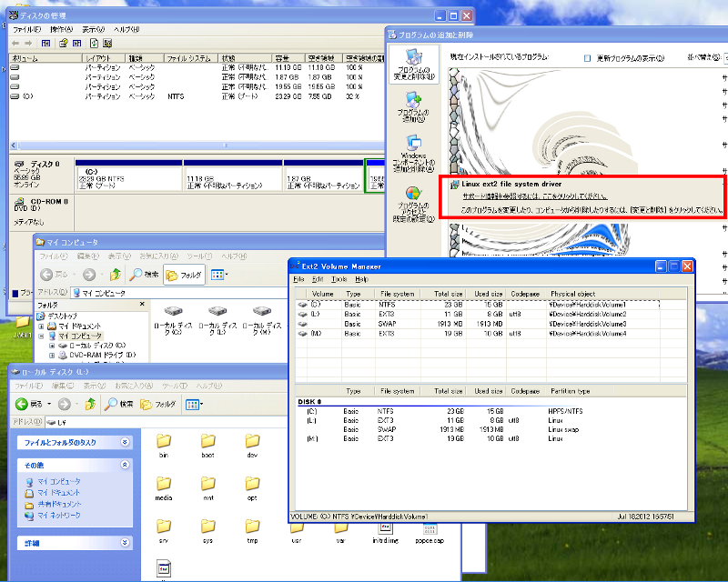Open My Computer link in Other Places

pos(59,481)
